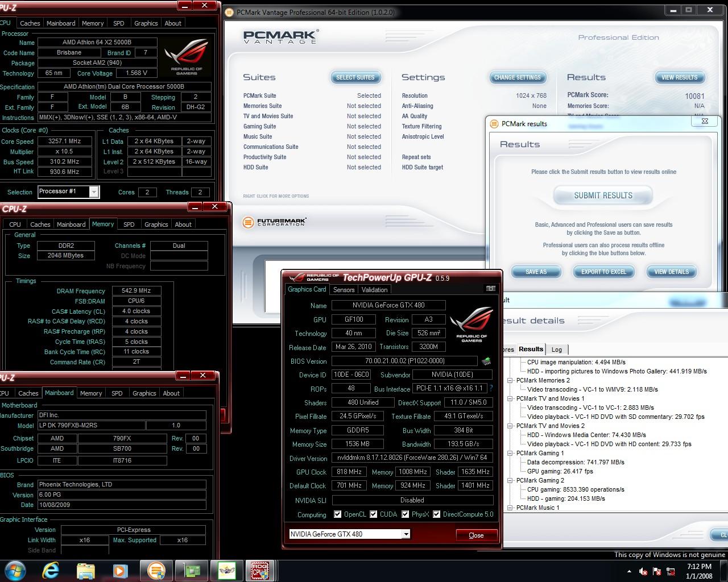Open SPD tab in the Memory CPU-Z window
This screenshot has width=728, height=582.
(x=129, y=225)
